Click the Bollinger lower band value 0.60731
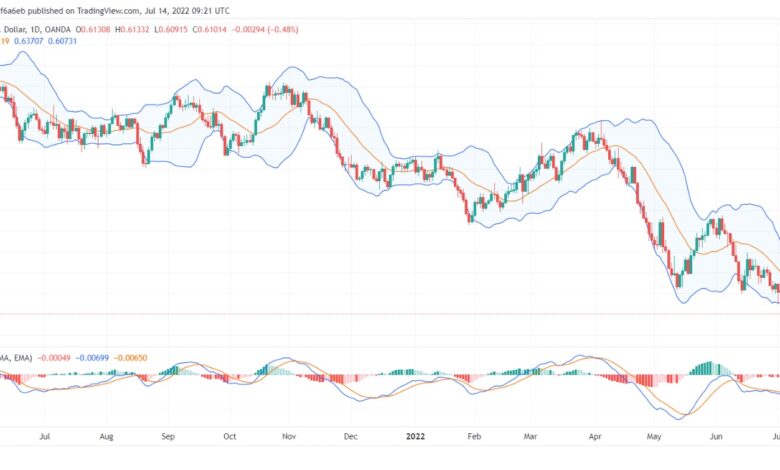The height and width of the screenshot is (470, 780). pos(62,41)
